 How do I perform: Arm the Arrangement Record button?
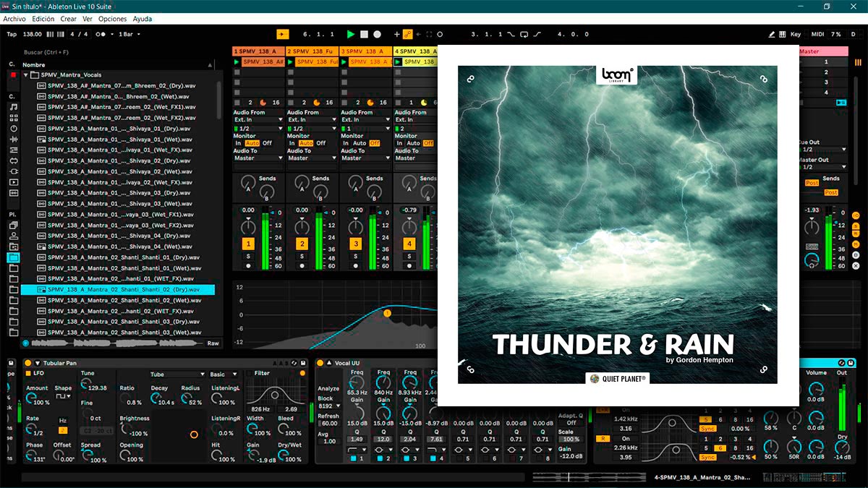pyautogui.click(x=377, y=34)
